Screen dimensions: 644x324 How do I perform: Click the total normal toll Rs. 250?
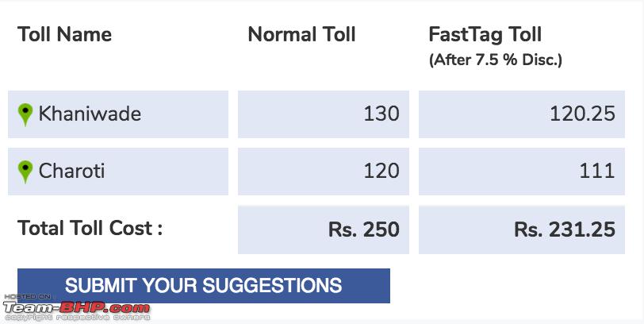364,229
